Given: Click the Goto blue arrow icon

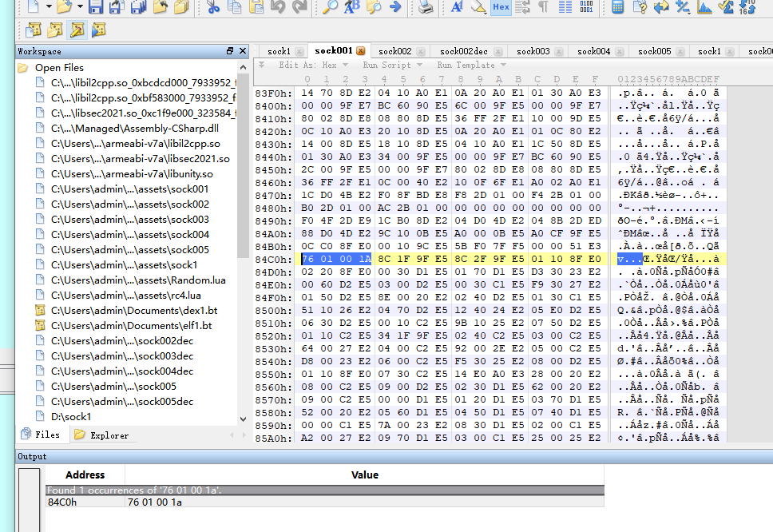Looking at the screenshot, I should pyautogui.click(x=394, y=6).
